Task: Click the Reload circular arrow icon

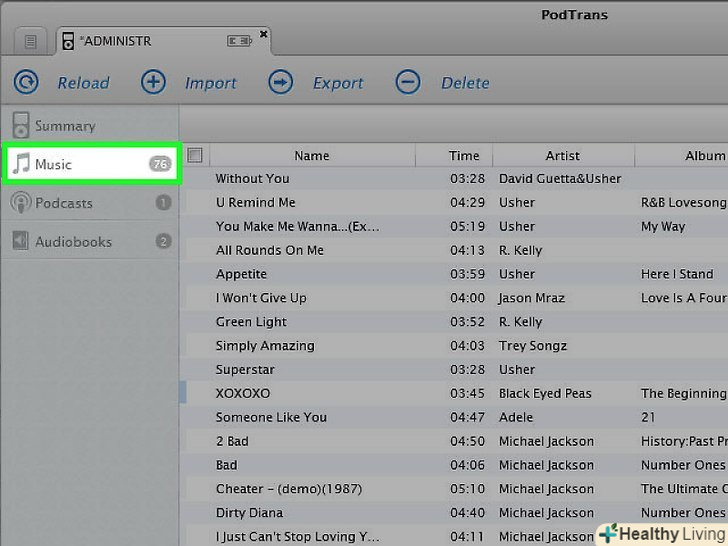Action: [x=26, y=82]
